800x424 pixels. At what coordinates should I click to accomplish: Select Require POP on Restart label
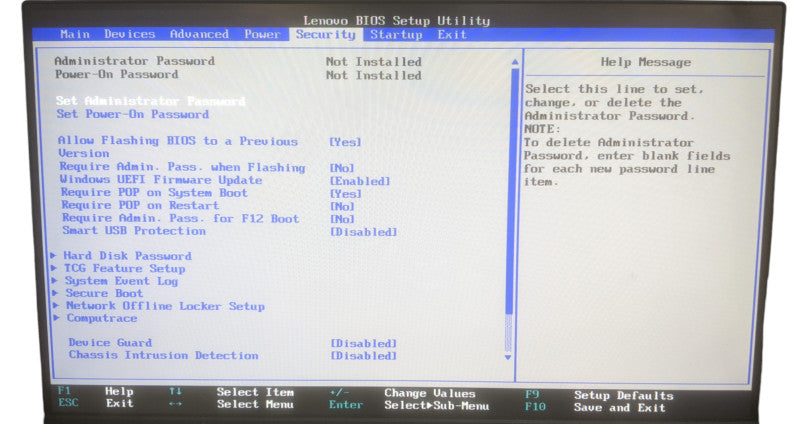click(x=140, y=205)
